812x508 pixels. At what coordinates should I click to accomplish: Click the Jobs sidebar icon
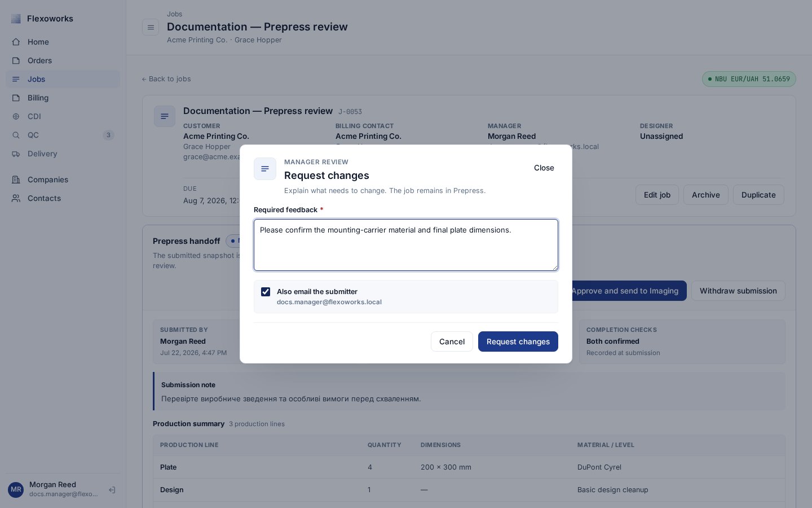16,79
